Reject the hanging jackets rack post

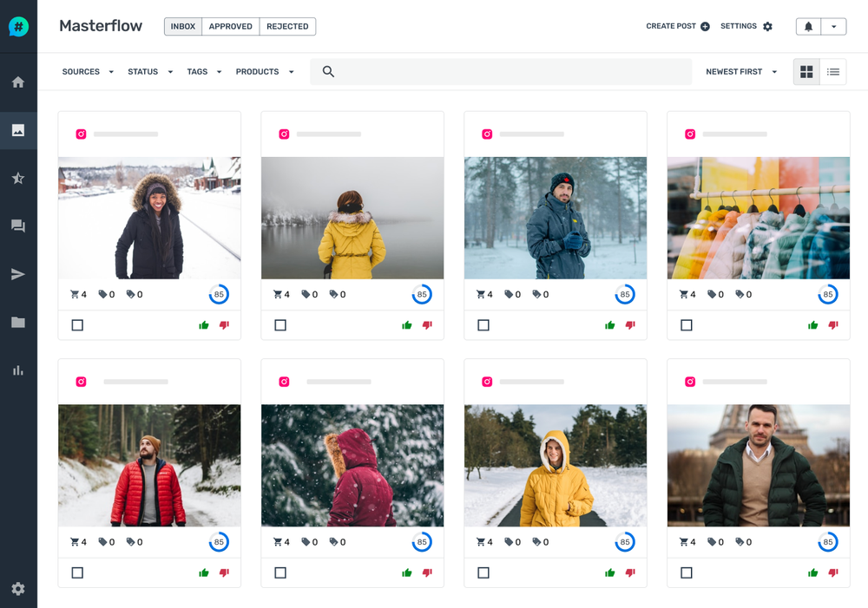833,324
